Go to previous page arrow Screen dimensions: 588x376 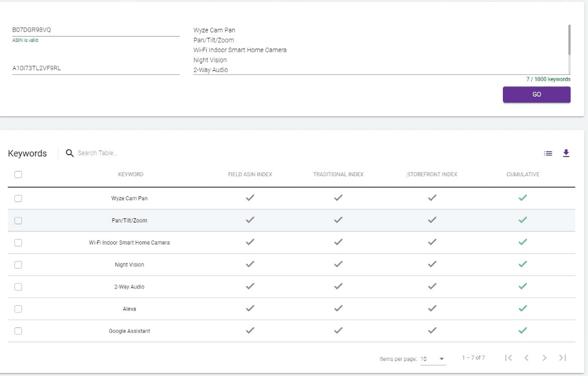pos(526,358)
